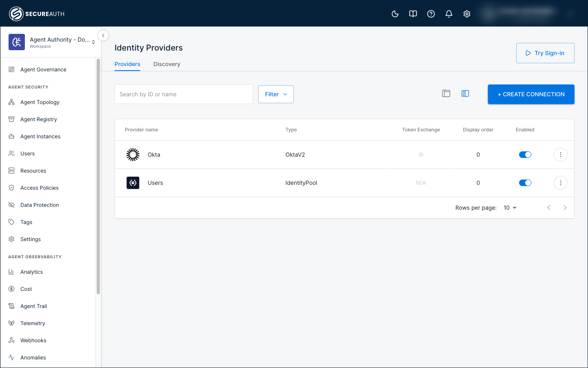Open more options menu for Users row

(561, 183)
